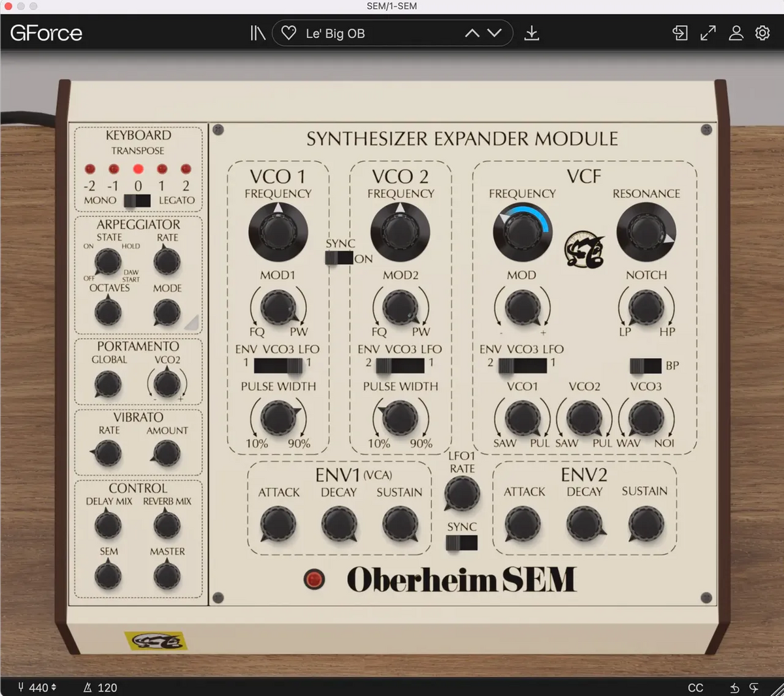Click the redo arrow in status bar

[x=755, y=688]
